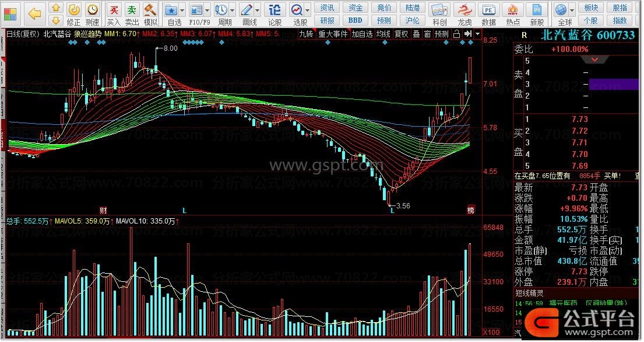The width and height of the screenshot is (644, 342).
Task: Go back with the yellow left arrow
Action: tap(35, 13)
